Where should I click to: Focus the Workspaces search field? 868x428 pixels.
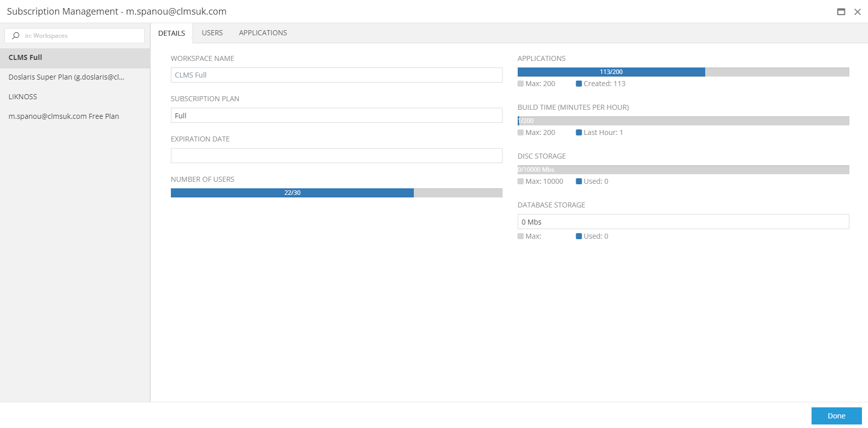tap(81, 36)
